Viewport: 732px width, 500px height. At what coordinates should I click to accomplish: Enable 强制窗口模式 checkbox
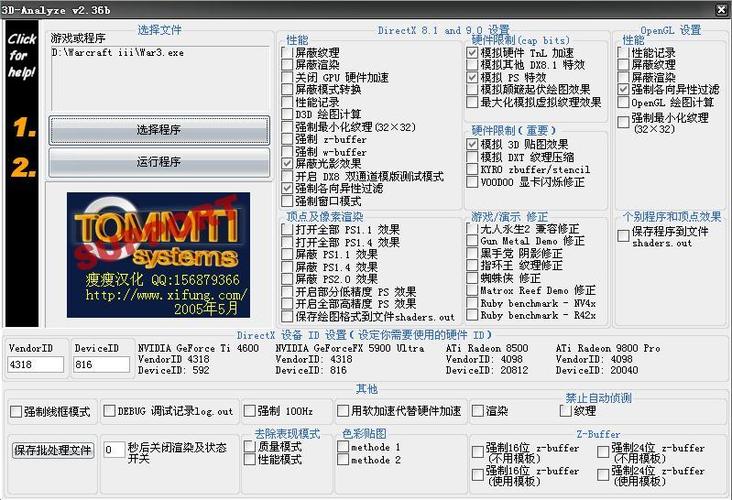click(288, 201)
